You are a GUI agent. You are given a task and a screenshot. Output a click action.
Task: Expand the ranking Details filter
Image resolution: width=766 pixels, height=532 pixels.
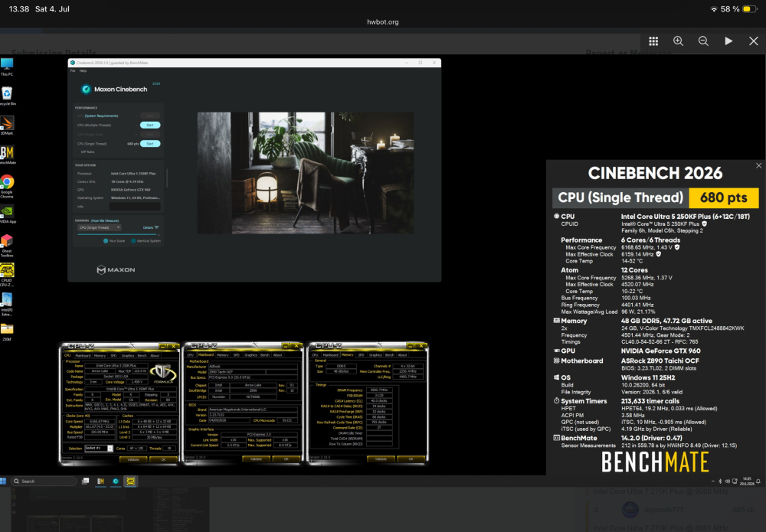pos(150,227)
